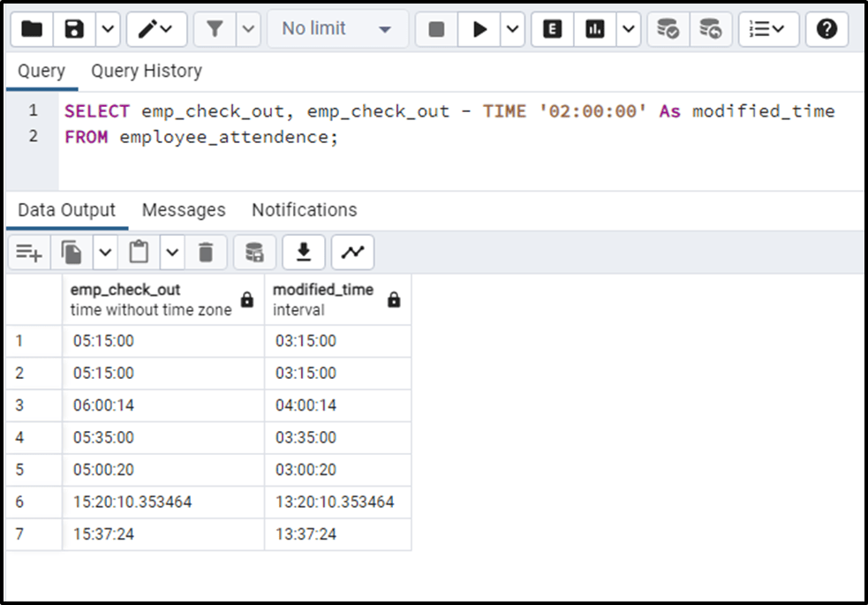The height and width of the screenshot is (605, 868).
Task: Add a new row to the results grid
Action: 29,252
